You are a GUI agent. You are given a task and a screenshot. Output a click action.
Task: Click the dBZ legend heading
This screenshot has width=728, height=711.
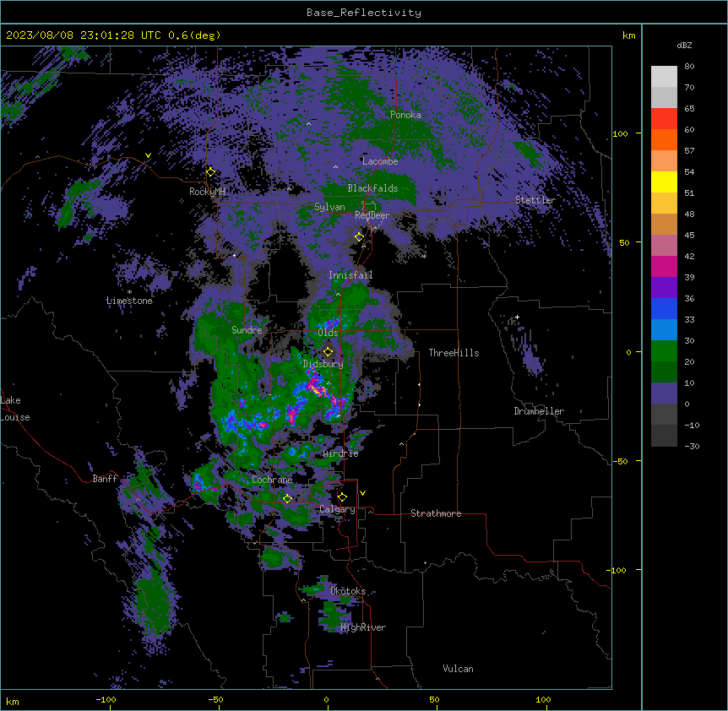pos(684,45)
